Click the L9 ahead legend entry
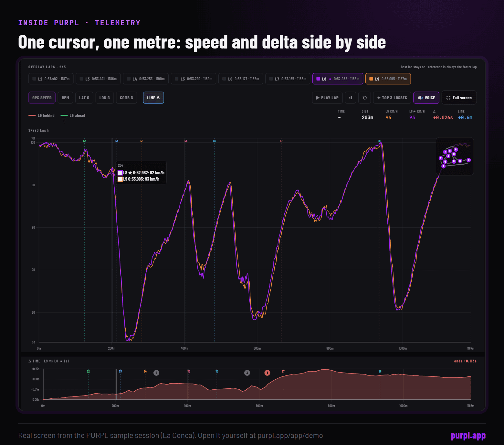Screen dimensions: 504x445 click(73, 115)
